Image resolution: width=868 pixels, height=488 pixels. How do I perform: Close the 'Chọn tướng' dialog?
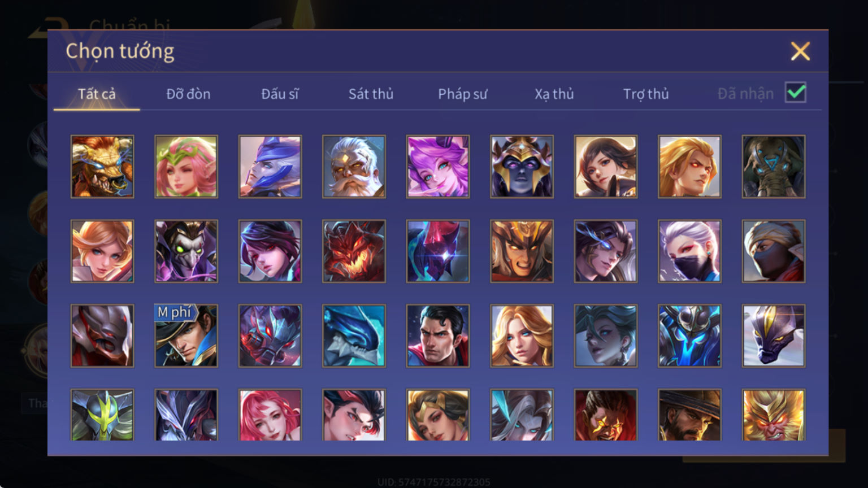800,51
